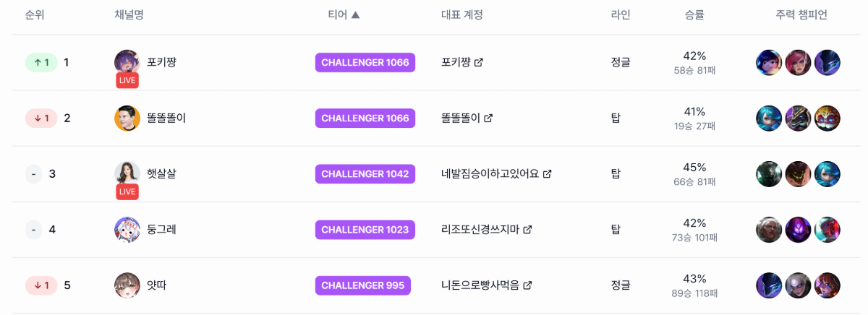Click the 순위 column header
868x315 pixels.
[x=35, y=15]
